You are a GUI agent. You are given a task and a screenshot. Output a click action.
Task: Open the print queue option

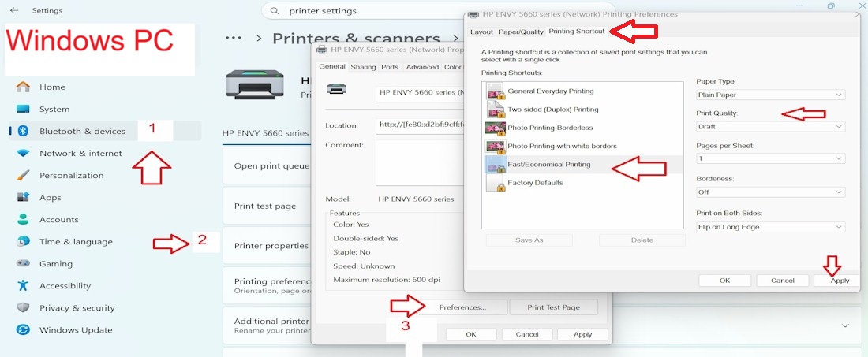pyautogui.click(x=267, y=165)
